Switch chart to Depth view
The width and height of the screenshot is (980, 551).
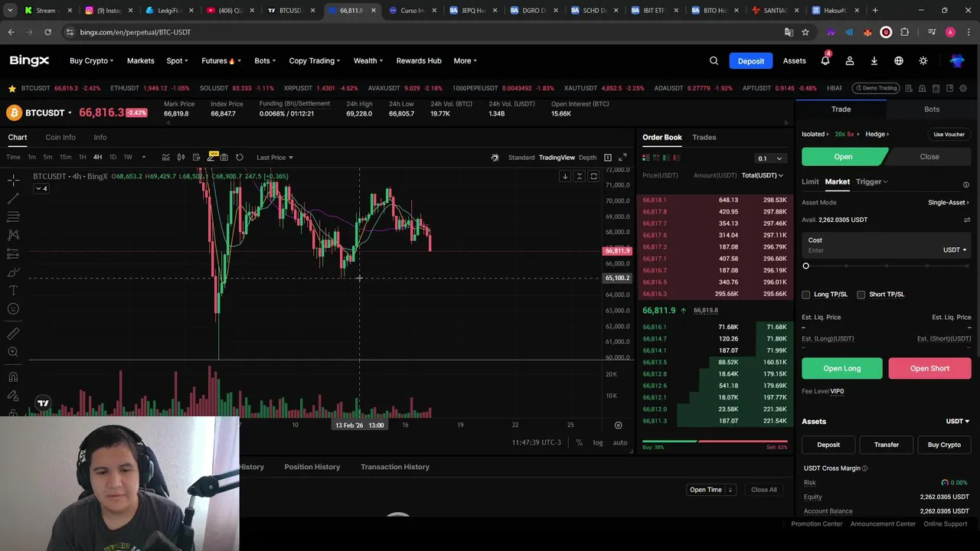coord(587,158)
